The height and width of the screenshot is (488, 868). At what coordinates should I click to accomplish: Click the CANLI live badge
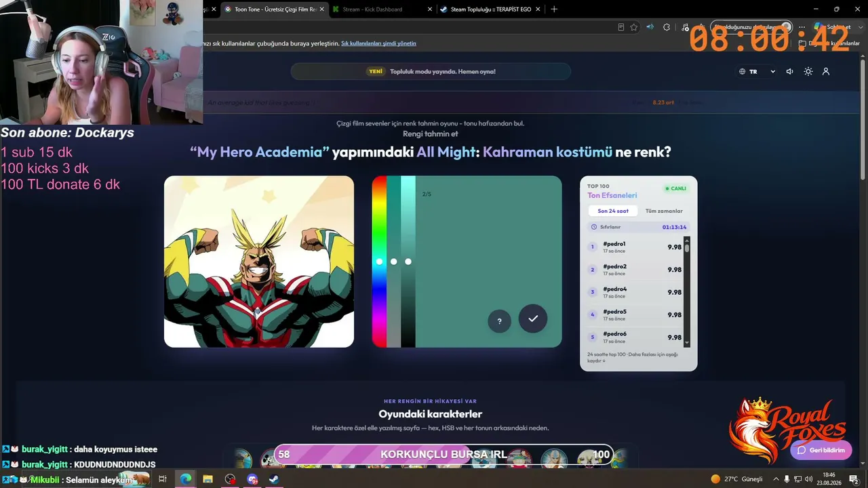pyautogui.click(x=676, y=188)
